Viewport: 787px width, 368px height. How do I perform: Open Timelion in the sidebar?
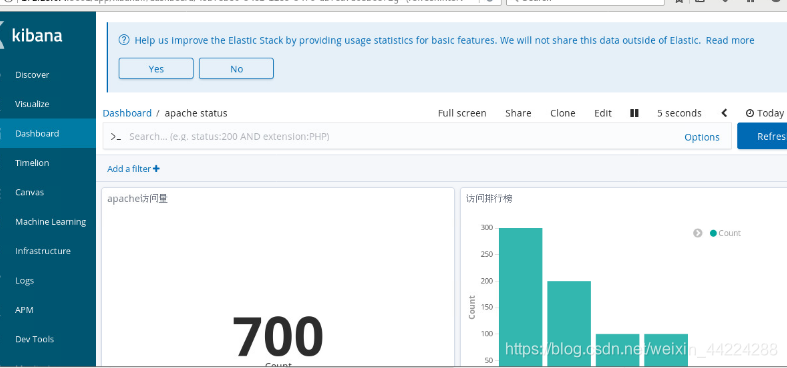pyautogui.click(x=32, y=163)
